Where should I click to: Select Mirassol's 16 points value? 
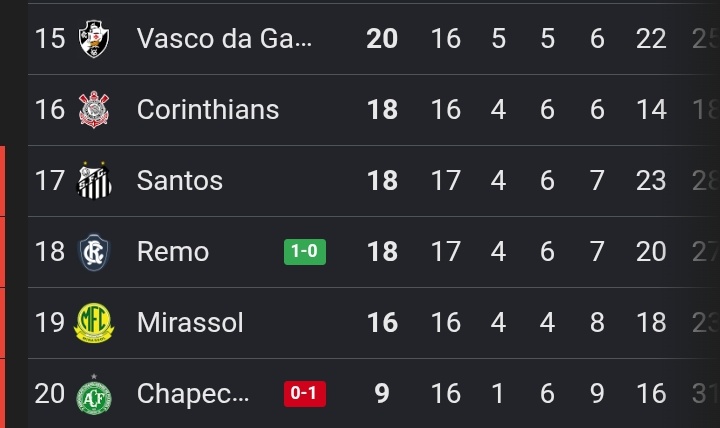[382, 322]
